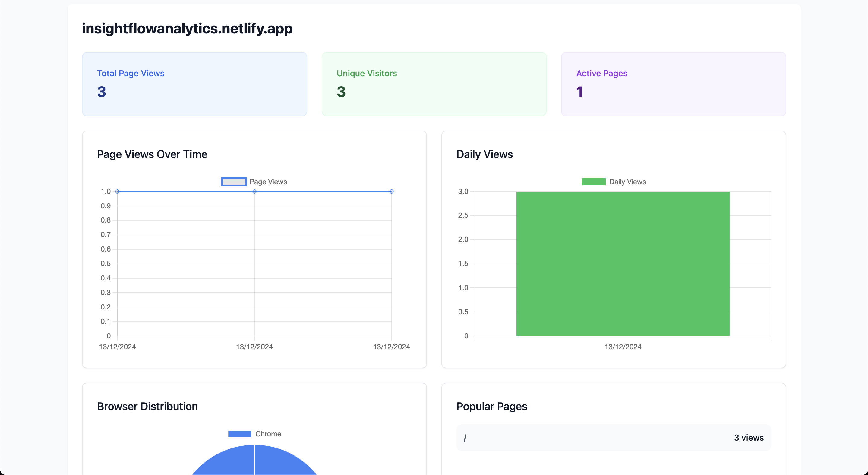Click the green Daily Views legend swatch
The height and width of the screenshot is (475, 868).
593,181
